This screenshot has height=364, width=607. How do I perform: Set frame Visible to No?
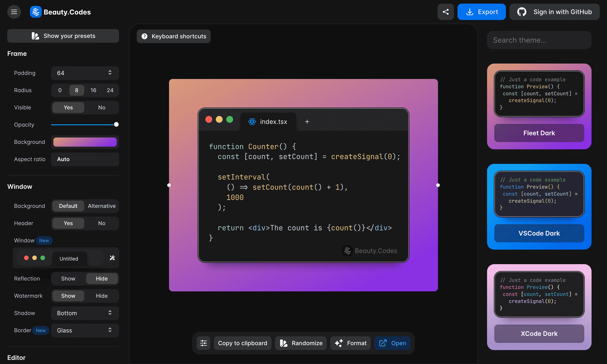point(102,107)
